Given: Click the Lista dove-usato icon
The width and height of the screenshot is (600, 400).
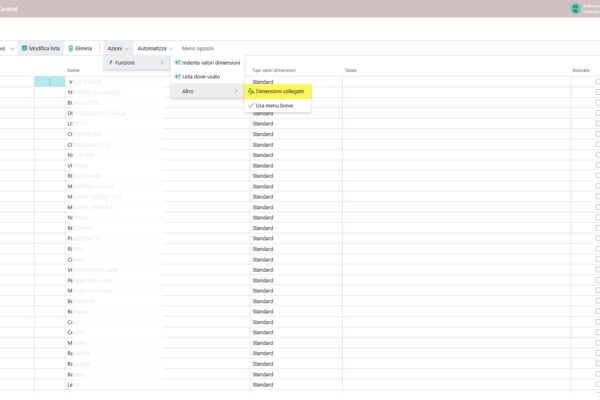Looking at the screenshot, I should pyautogui.click(x=178, y=77).
